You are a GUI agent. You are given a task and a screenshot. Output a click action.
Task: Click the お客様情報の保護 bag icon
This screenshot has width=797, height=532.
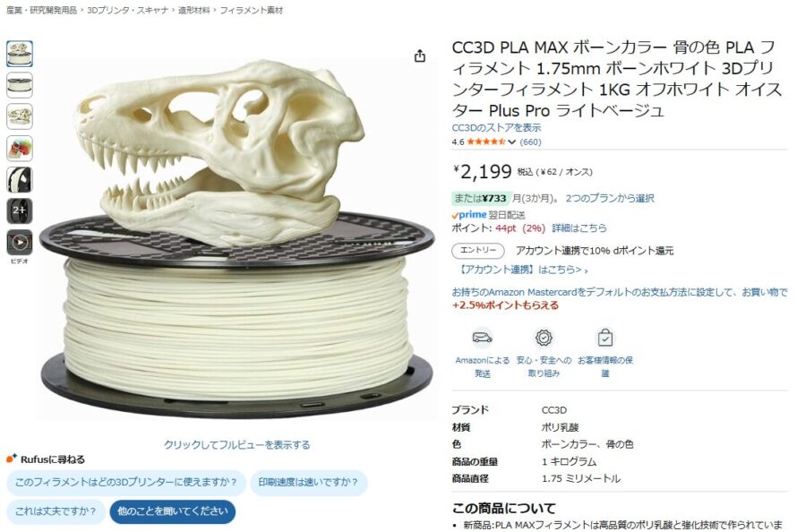(604, 338)
